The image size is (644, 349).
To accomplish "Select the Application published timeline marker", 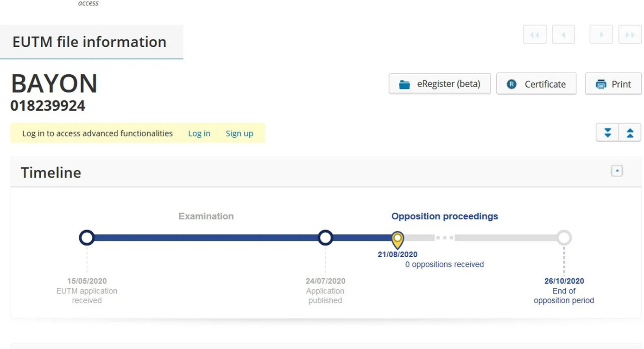I will 325,238.
